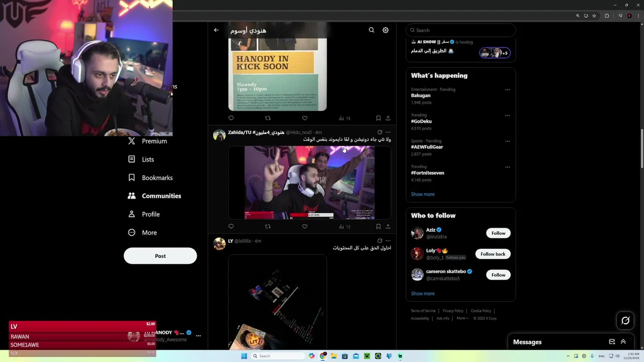The height and width of the screenshot is (362, 644).
Task: Open the Bakugan trending topic
Action: [x=421, y=96]
